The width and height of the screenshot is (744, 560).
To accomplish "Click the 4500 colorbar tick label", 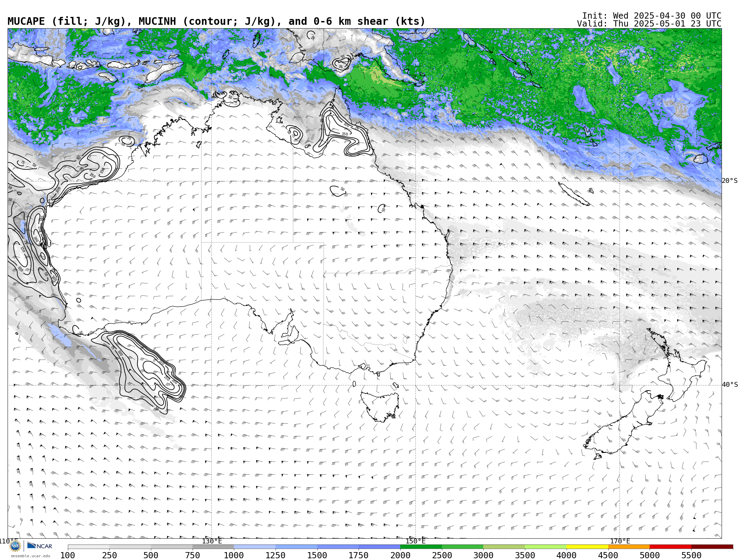I will coord(608,555).
